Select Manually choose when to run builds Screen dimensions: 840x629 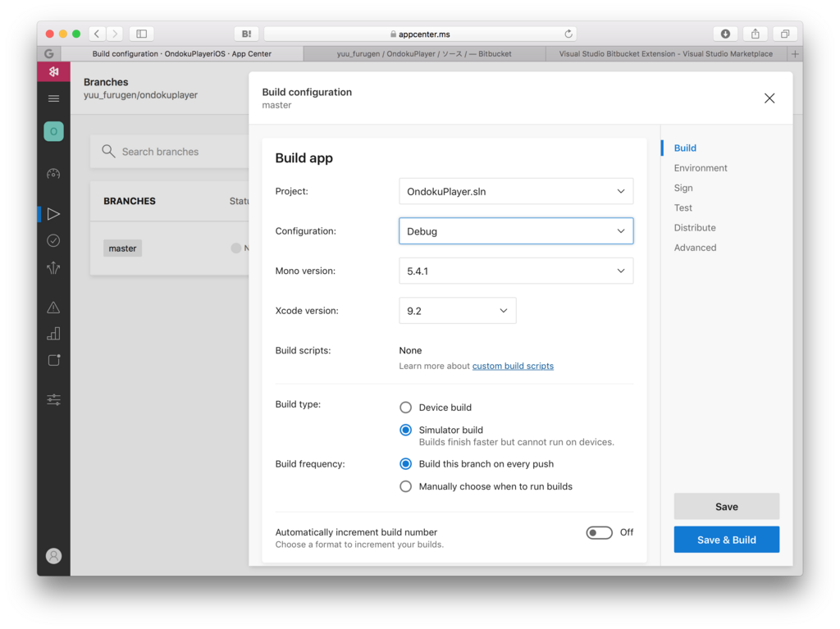(x=405, y=486)
